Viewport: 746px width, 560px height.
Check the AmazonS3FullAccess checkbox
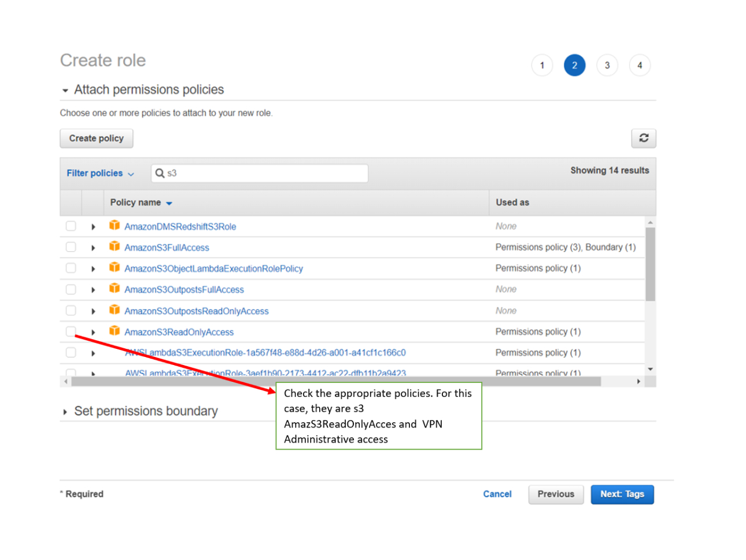(71, 247)
